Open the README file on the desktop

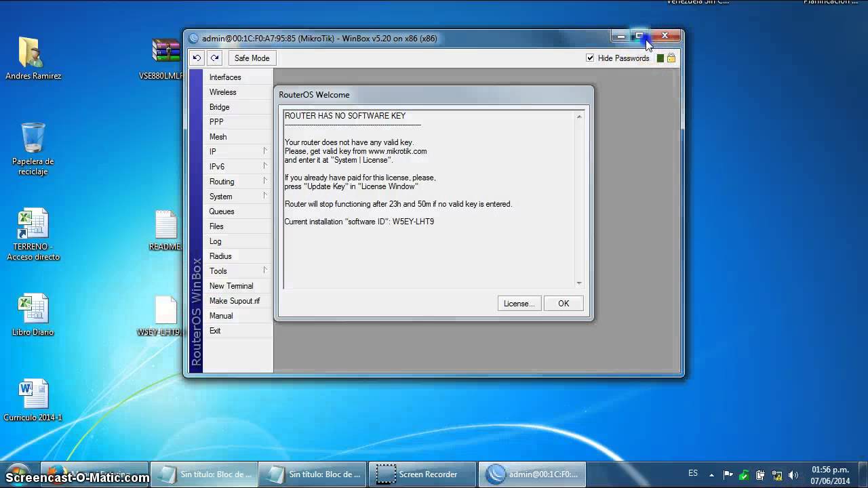[165, 230]
